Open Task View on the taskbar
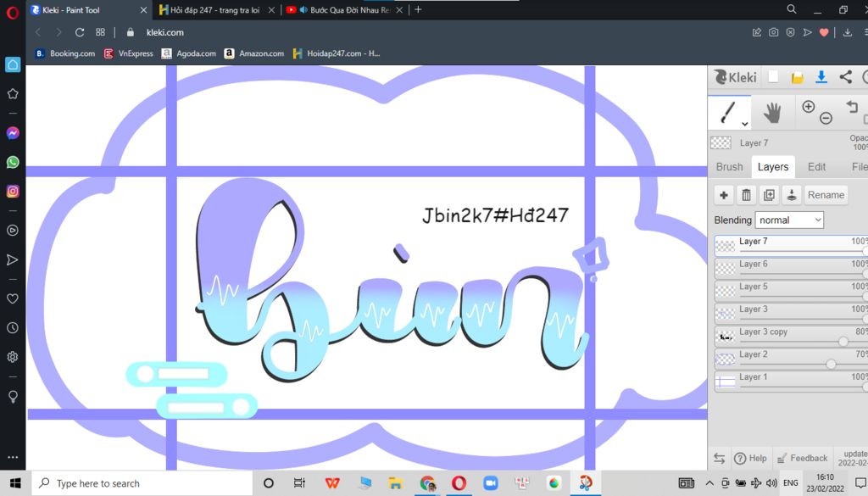Image resolution: width=868 pixels, height=496 pixels. pyautogui.click(x=299, y=483)
